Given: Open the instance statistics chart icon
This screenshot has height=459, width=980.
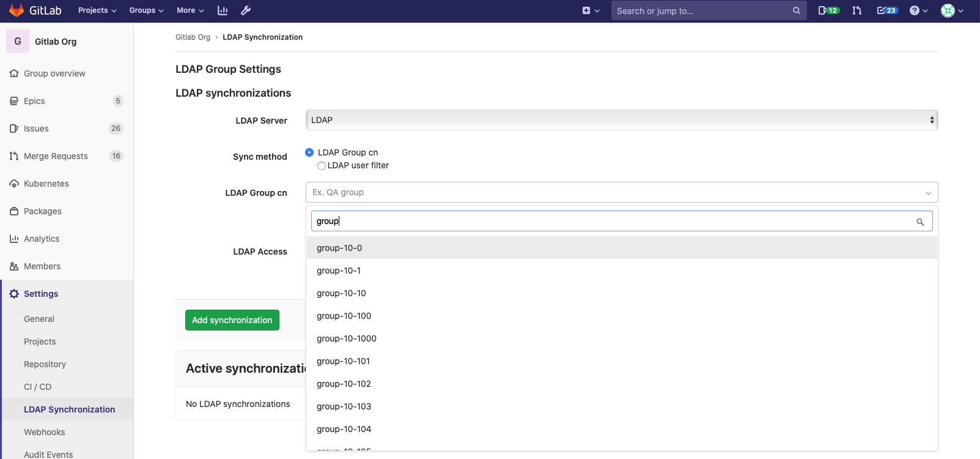Looking at the screenshot, I should point(223,10).
